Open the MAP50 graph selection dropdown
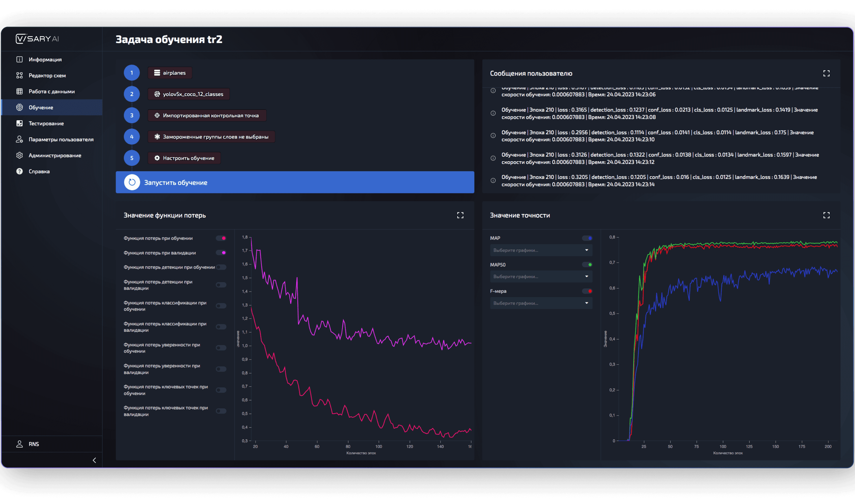The image size is (855, 504). click(x=541, y=277)
